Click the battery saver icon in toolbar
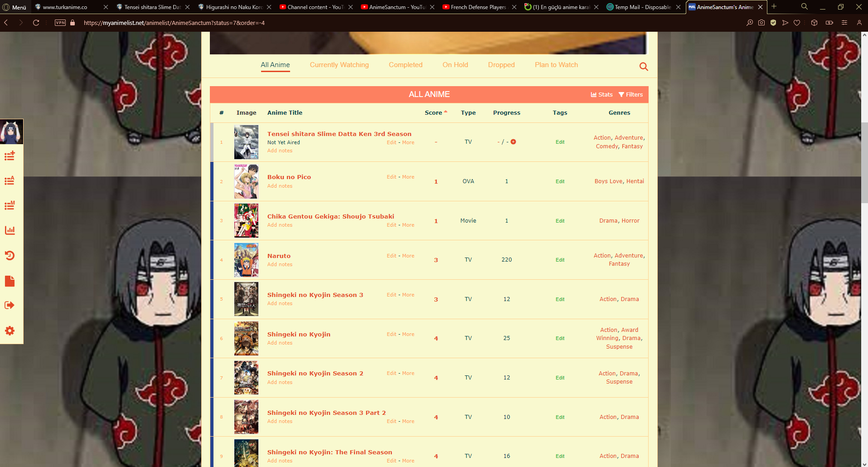 [x=829, y=23]
